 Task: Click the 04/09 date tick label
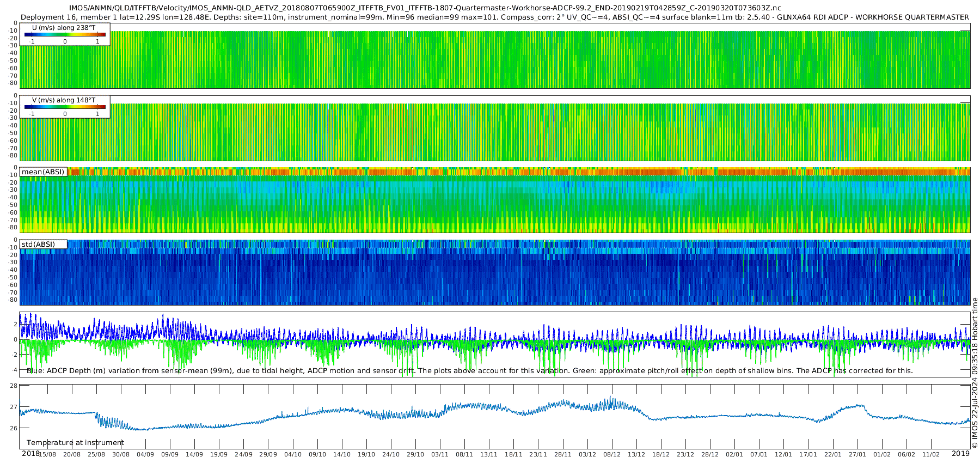point(145,454)
